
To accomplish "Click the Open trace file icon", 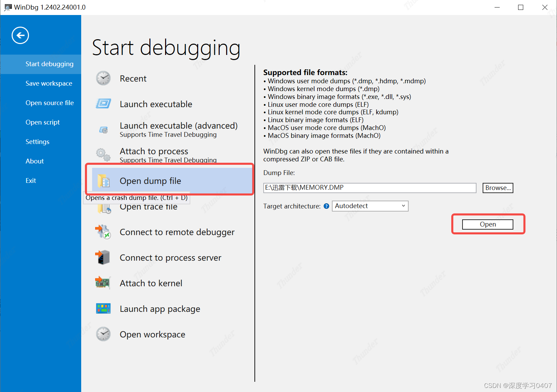I will (104, 208).
